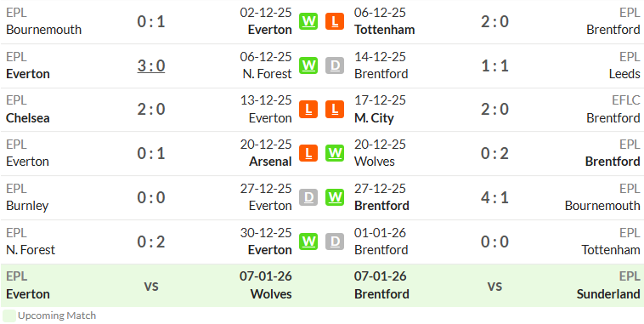Image resolution: width=644 pixels, height=324 pixels.
Task: Click the vs label for Brentford vs Sunderland
Action: [x=495, y=286]
